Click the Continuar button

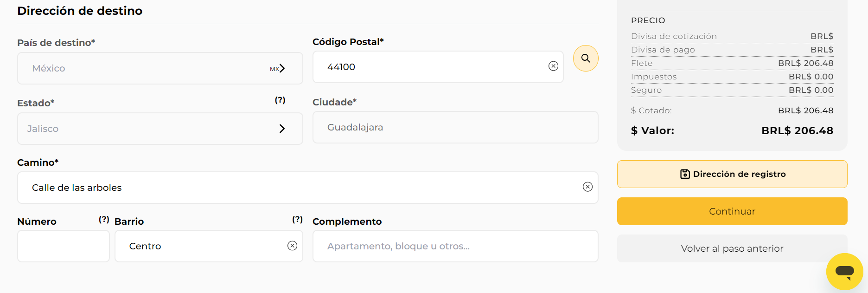point(732,211)
